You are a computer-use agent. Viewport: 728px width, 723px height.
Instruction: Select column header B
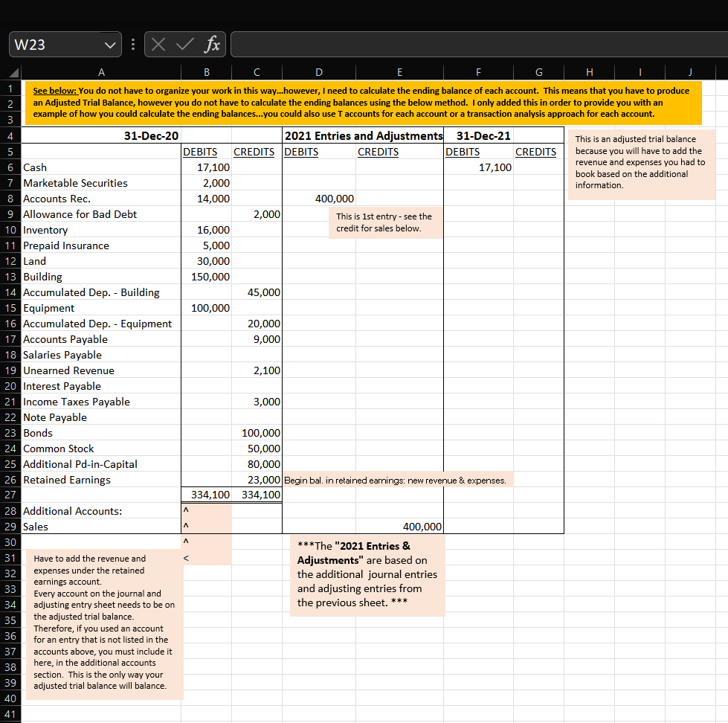click(x=206, y=72)
